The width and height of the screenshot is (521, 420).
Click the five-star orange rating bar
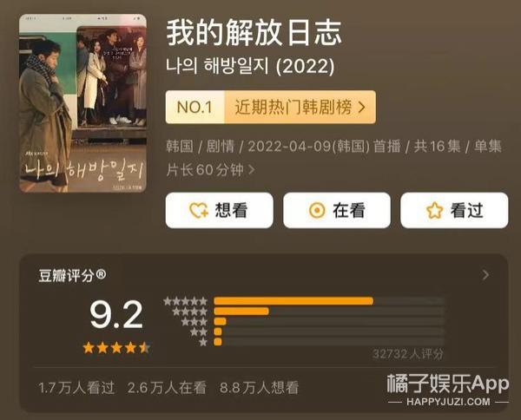coord(293,301)
